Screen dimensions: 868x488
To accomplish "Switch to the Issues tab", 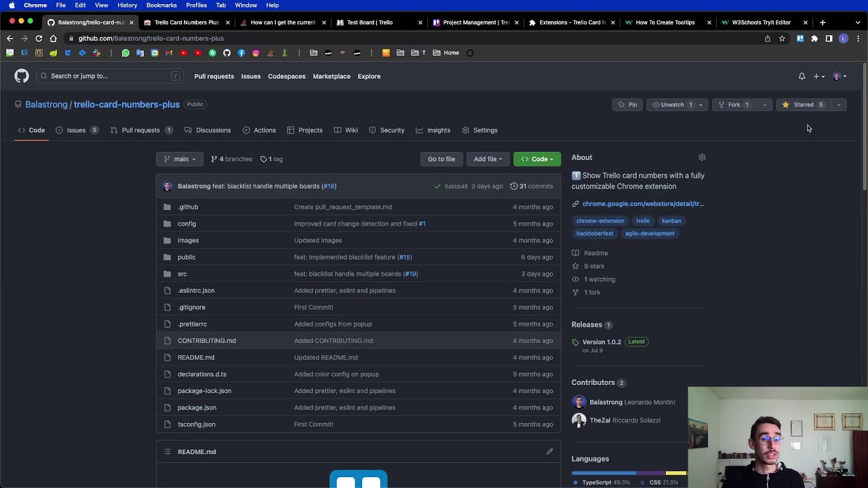I will (x=76, y=130).
